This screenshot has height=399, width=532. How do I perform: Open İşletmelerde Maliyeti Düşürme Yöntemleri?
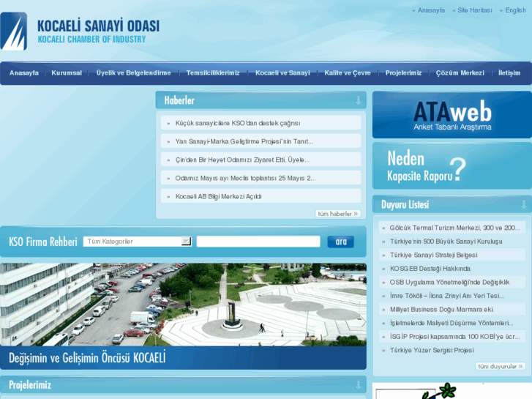[452, 323]
